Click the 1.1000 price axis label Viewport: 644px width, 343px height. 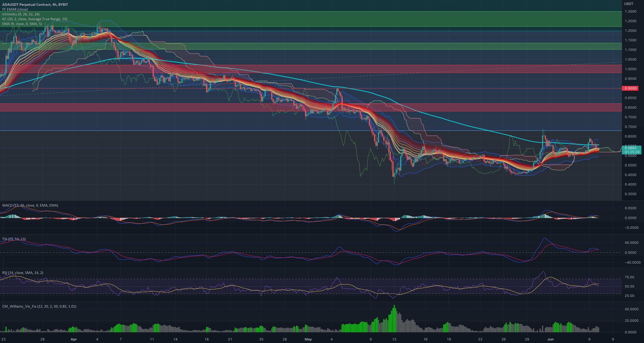tap(630, 50)
